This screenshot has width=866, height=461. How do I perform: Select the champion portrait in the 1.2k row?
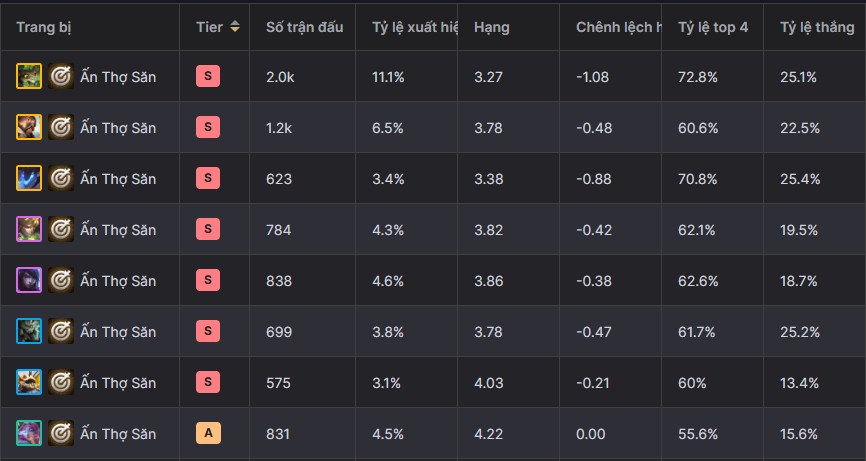[x=29, y=127]
